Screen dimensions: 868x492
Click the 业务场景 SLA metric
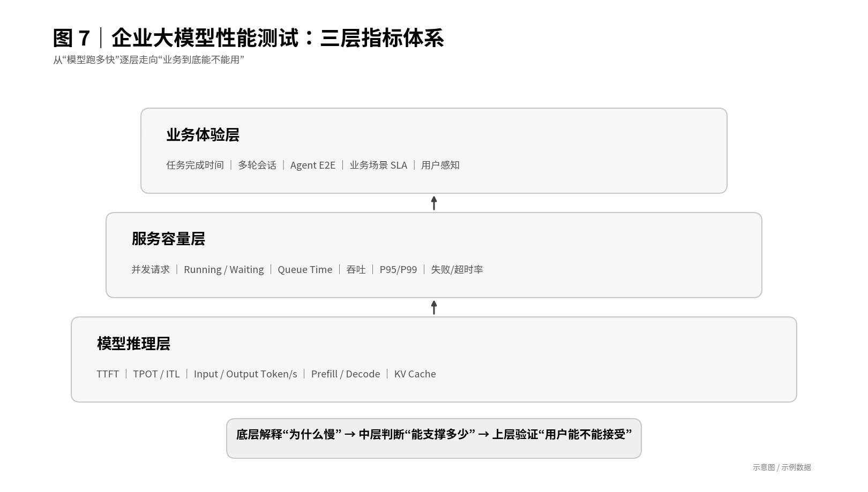click(378, 165)
